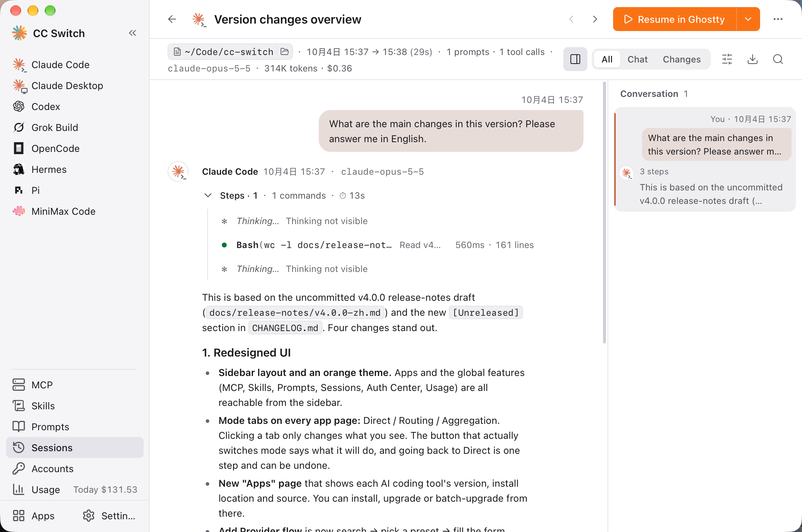Collapse the Steps section chevron
Screen dimensions: 802x532
click(208, 195)
